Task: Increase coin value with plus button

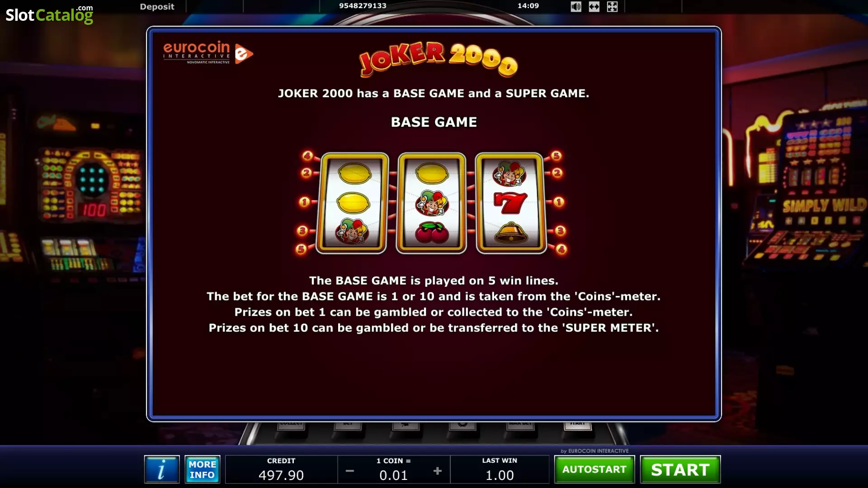Action: (x=437, y=471)
